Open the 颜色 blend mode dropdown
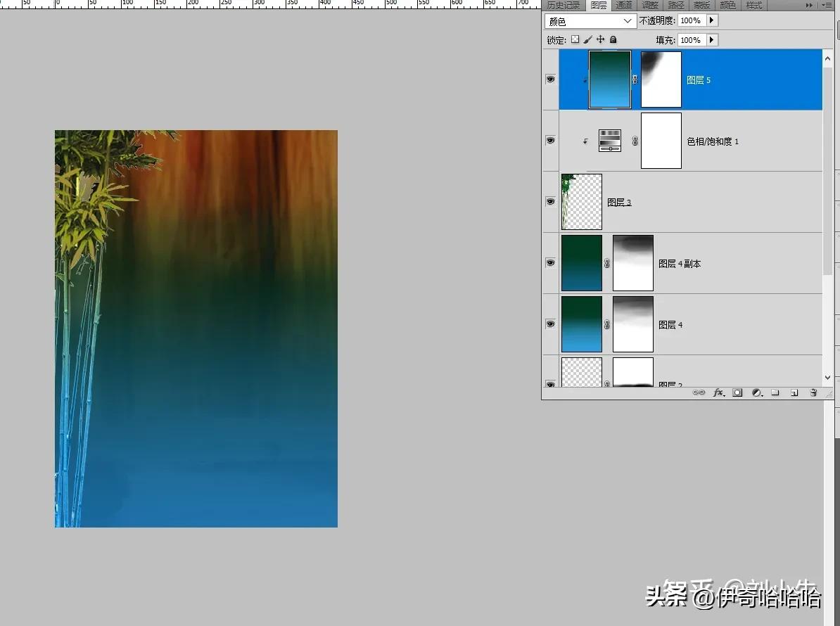Image resolution: width=840 pixels, height=626 pixels. click(590, 21)
